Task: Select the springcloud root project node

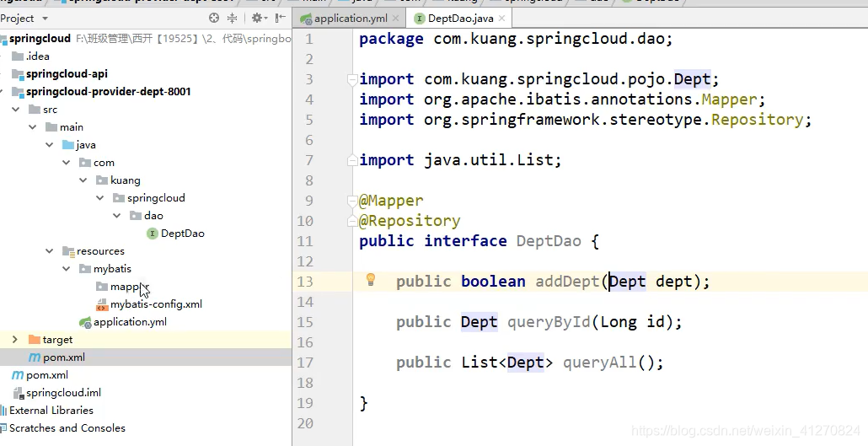Action: (x=40, y=38)
